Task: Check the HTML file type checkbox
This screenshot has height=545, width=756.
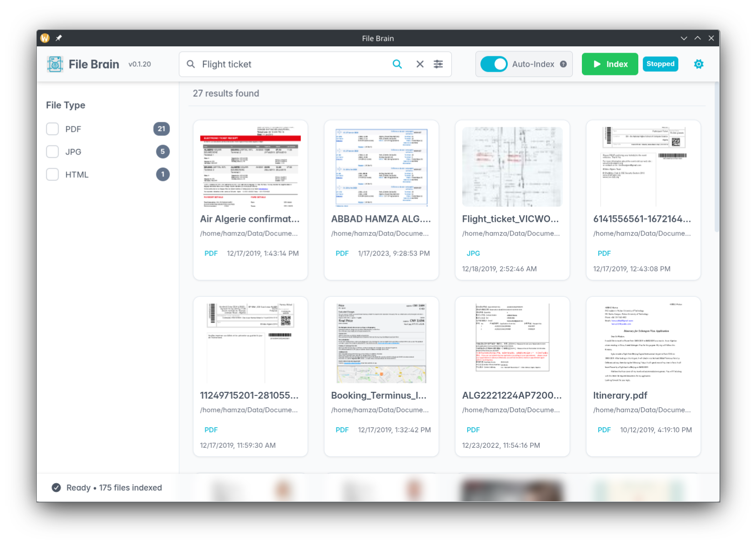Action: (x=52, y=174)
